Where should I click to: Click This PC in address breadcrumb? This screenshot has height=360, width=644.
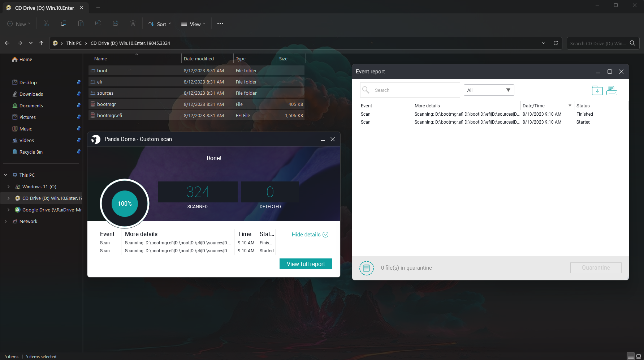click(74, 43)
